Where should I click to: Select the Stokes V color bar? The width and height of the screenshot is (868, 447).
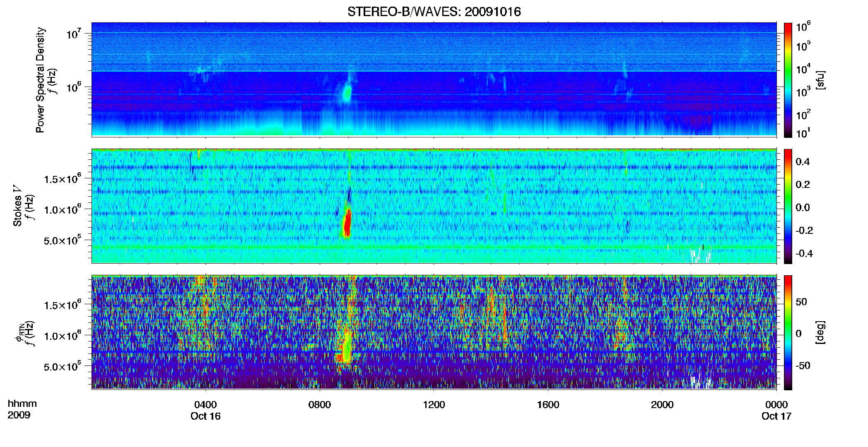pyautogui.click(x=788, y=206)
